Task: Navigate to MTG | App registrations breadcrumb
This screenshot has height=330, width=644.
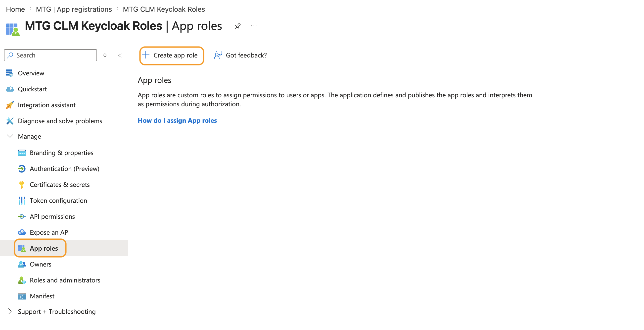Action: tap(74, 9)
